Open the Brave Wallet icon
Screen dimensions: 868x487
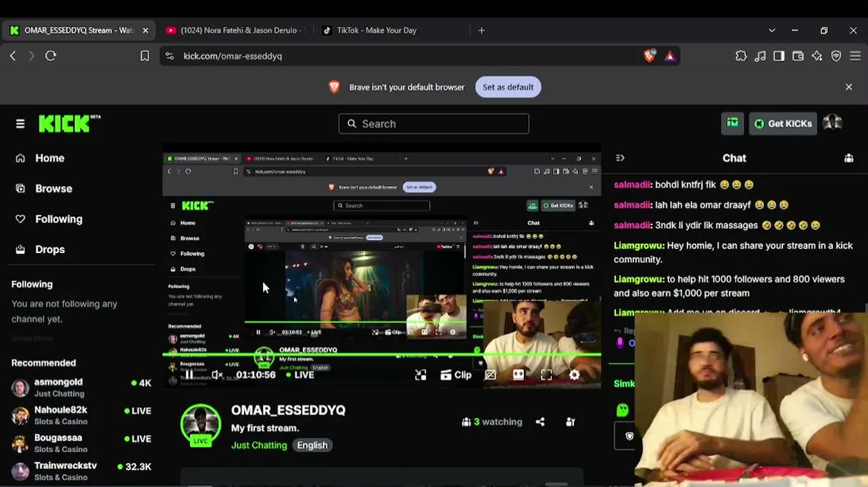coord(798,56)
